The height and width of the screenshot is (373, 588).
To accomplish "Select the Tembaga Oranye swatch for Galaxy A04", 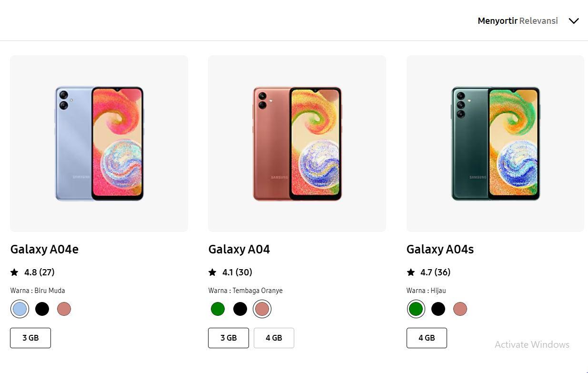I will pyautogui.click(x=262, y=309).
